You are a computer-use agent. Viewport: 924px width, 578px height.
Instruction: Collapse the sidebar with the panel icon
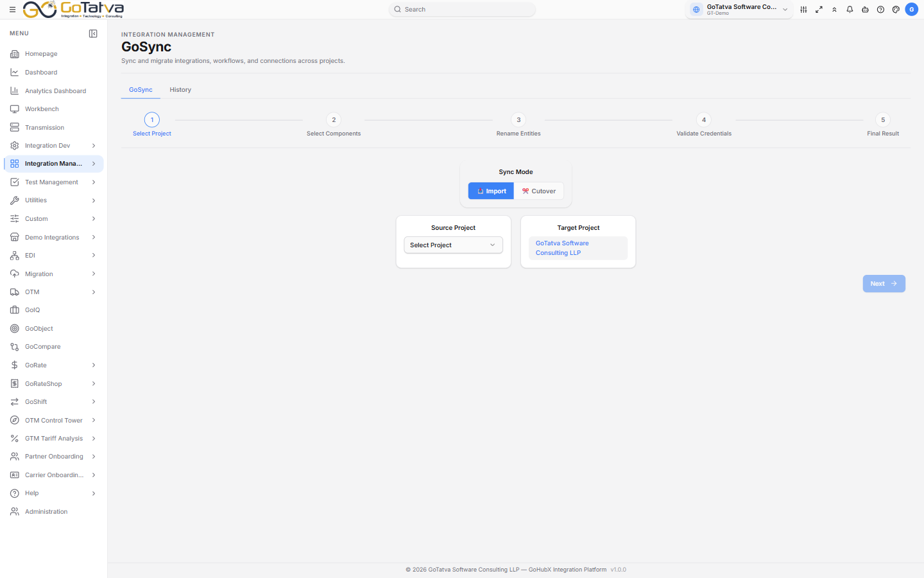[93, 33]
